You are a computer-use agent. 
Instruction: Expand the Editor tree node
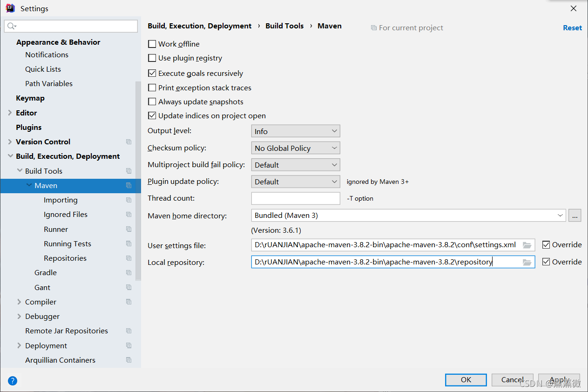(10, 113)
